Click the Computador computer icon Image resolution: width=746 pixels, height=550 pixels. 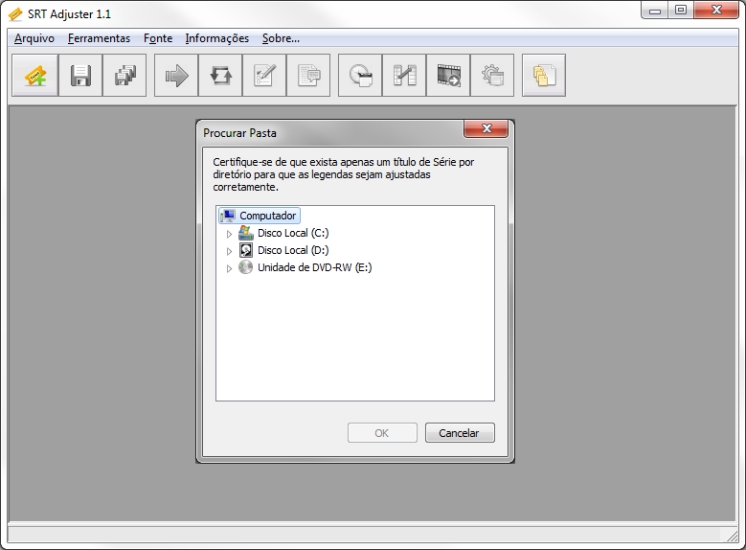(227, 216)
